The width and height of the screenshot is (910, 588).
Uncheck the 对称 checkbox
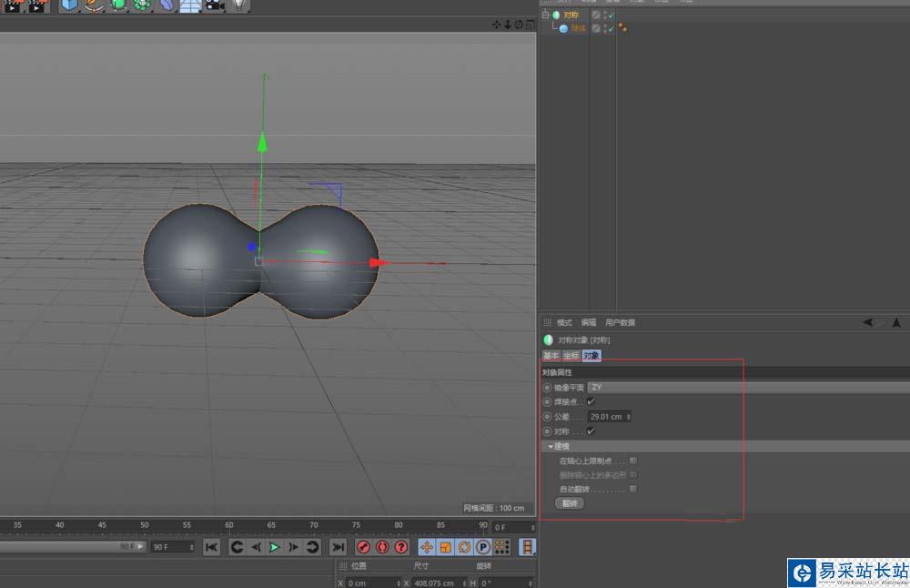coord(591,431)
